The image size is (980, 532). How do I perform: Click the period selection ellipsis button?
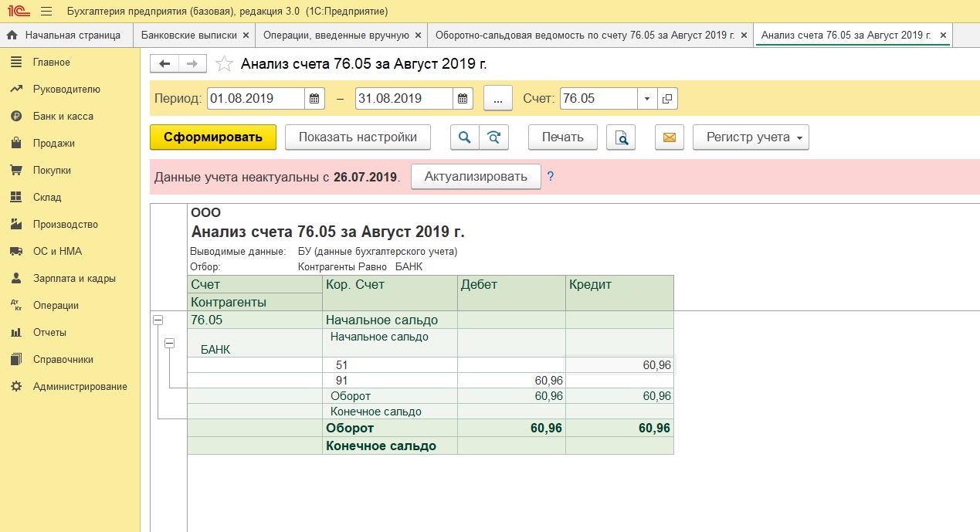pyautogui.click(x=498, y=99)
